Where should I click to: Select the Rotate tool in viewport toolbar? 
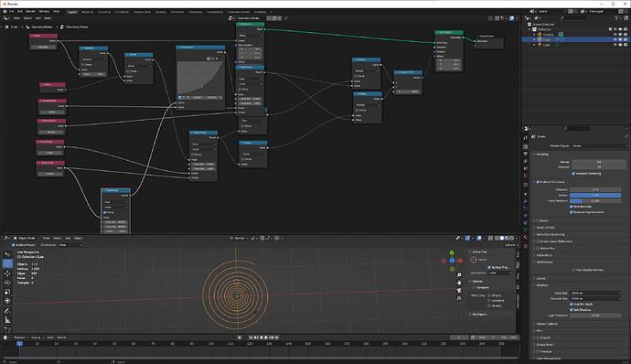pyautogui.click(x=7, y=283)
